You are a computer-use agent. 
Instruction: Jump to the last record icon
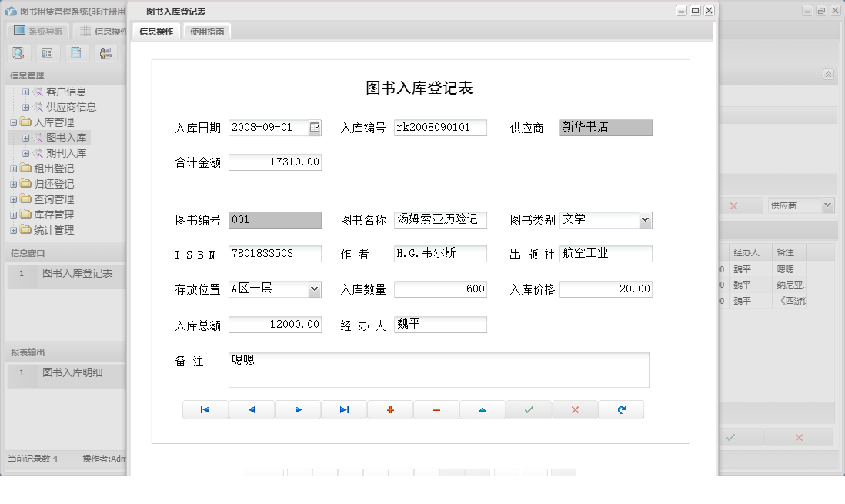344,409
